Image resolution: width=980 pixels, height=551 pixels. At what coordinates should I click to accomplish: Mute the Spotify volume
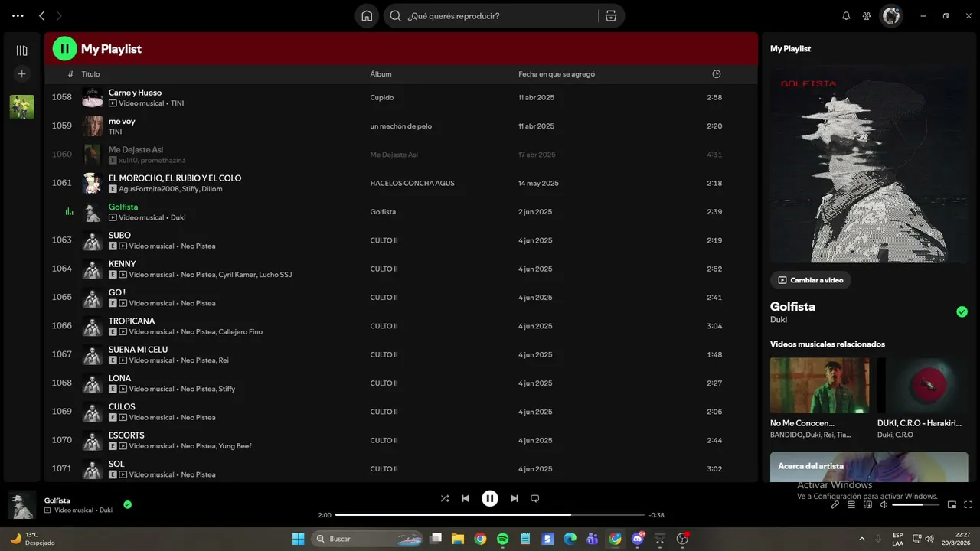(884, 505)
